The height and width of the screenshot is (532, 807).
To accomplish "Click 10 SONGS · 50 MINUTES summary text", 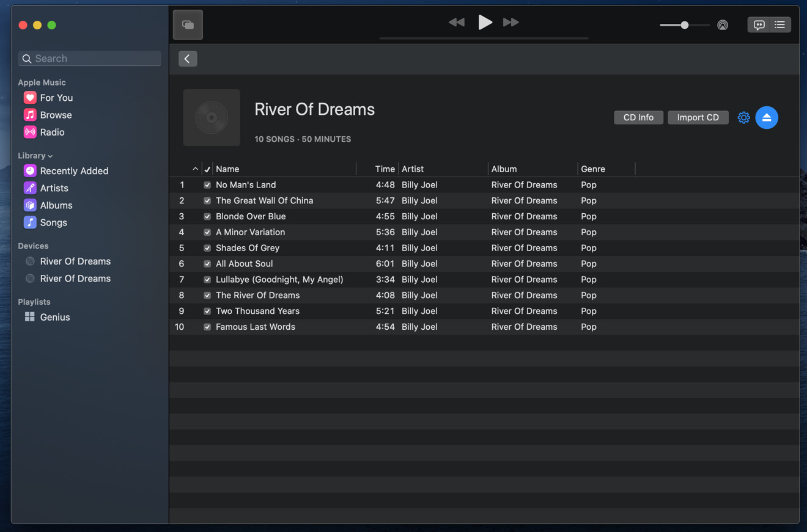I will point(303,139).
